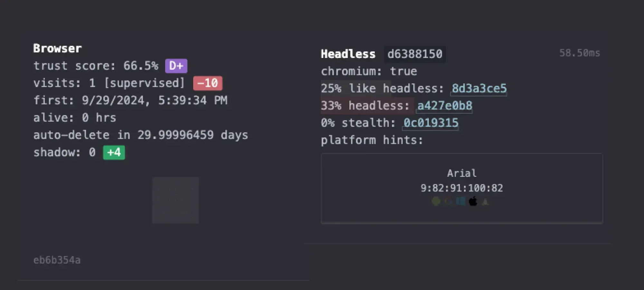Click the Browser section heading
The width and height of the screenshot is (644, 290).
coord(58,48)
